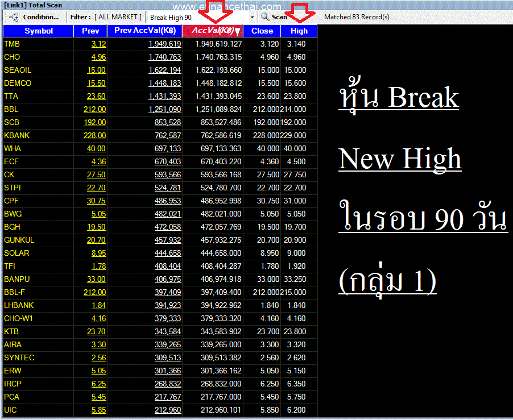Click the Break High 90 combo field
The height and width of the screenshot is (420, 513).
click(x=198, y=17)
